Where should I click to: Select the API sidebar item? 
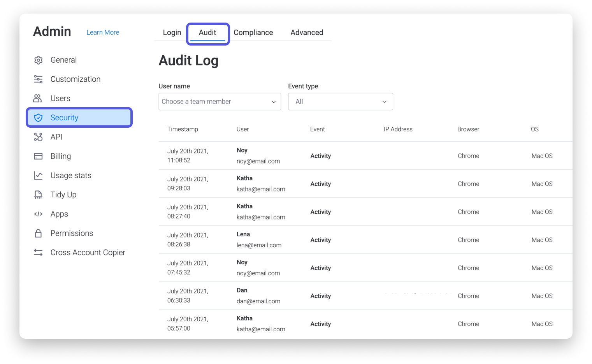[56, 137]
